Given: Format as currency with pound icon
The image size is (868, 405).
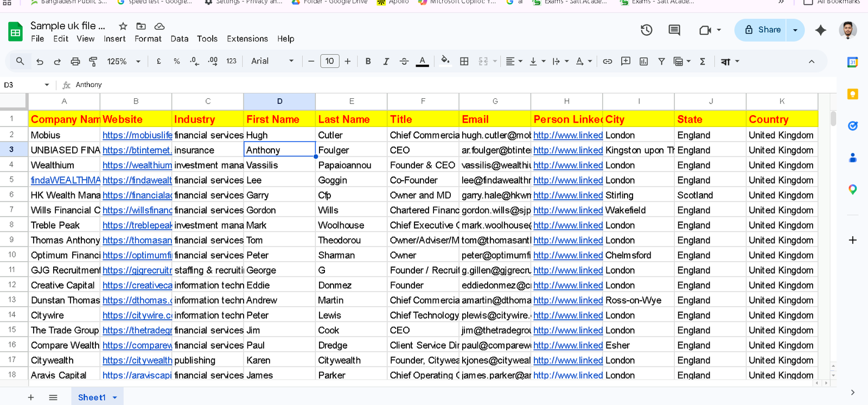Looking at the screenshot, I should point(158,61).
